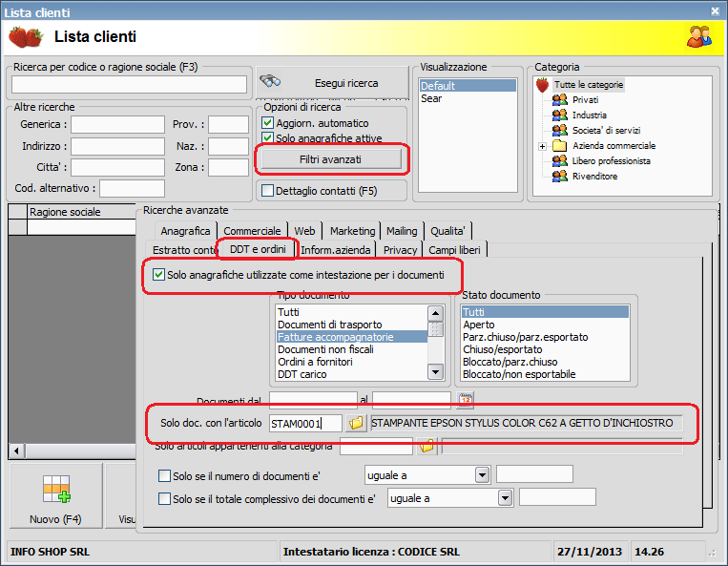Select Documenti di trasporto in Tipo documento
The width and height of the screenshot is (728, 566).
[x=351, y=325]
